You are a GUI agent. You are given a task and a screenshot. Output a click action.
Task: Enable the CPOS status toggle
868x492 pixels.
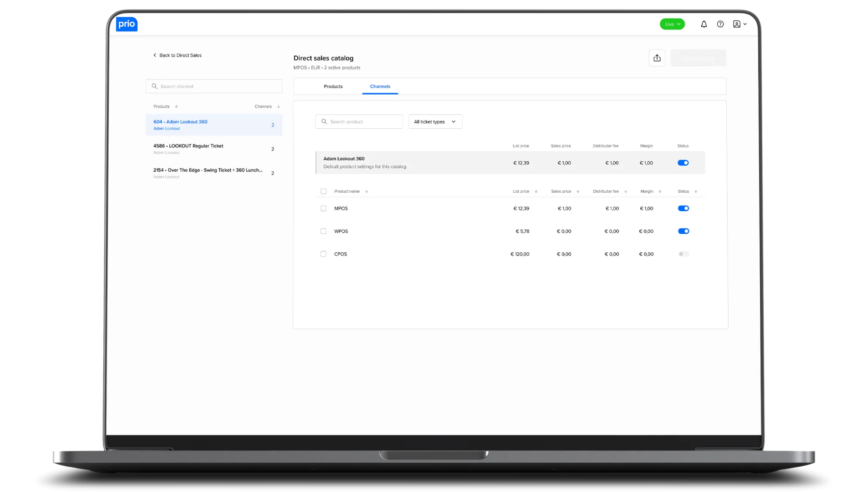(x=683, y=254)
